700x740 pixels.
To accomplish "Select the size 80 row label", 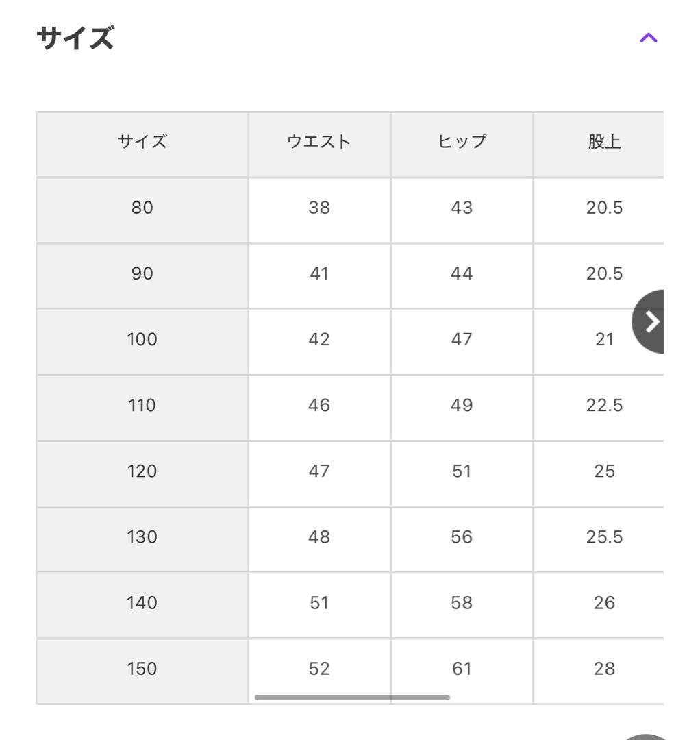I will (x=142, y=208).
